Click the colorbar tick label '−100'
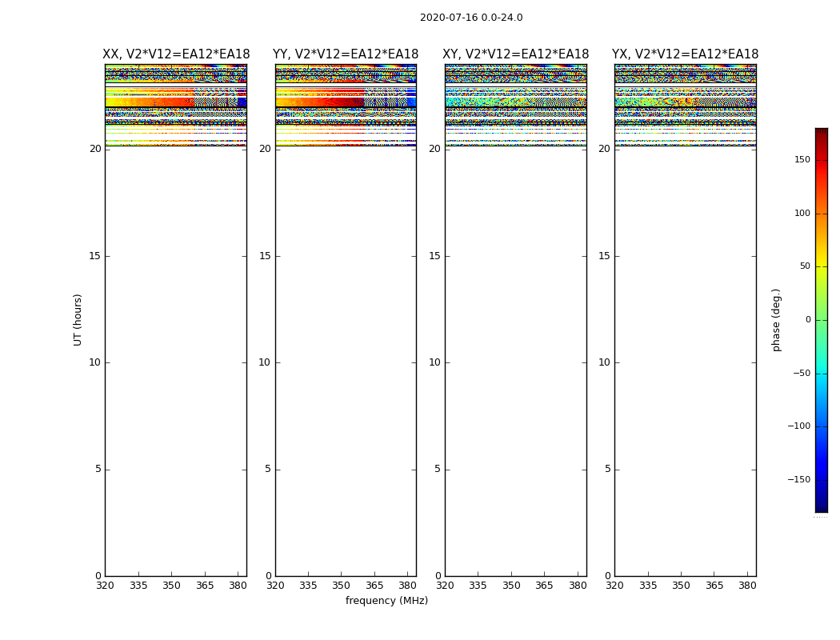The width and height of the screenshot is (840, 640). point(798,426)
